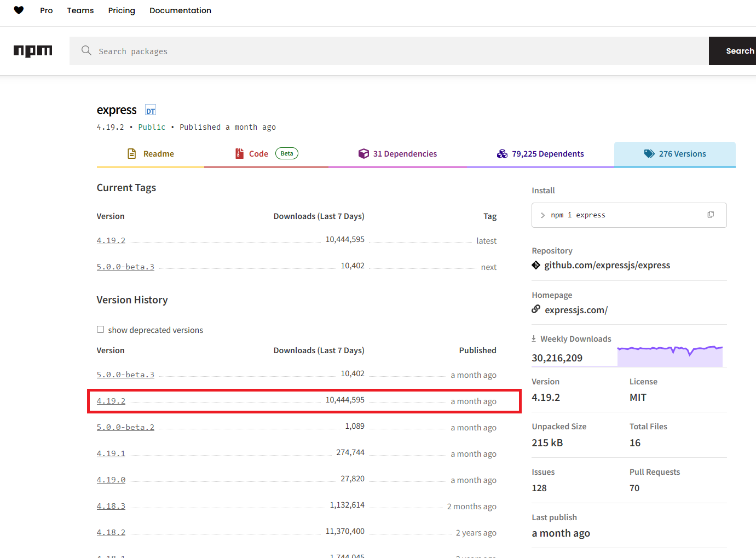Click the npm heart icon
756x558 pixels.
pos(19,10)
